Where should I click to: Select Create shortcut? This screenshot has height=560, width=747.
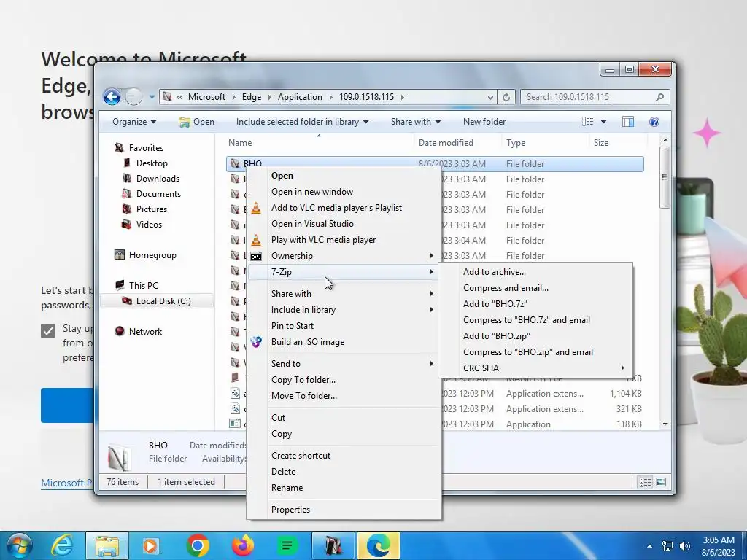click(x=344, y=456)
